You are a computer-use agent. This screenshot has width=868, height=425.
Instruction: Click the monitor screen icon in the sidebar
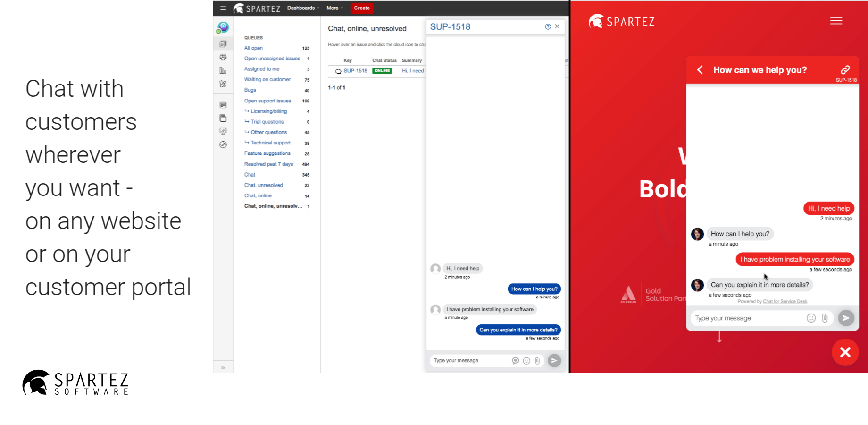[223, 131]
